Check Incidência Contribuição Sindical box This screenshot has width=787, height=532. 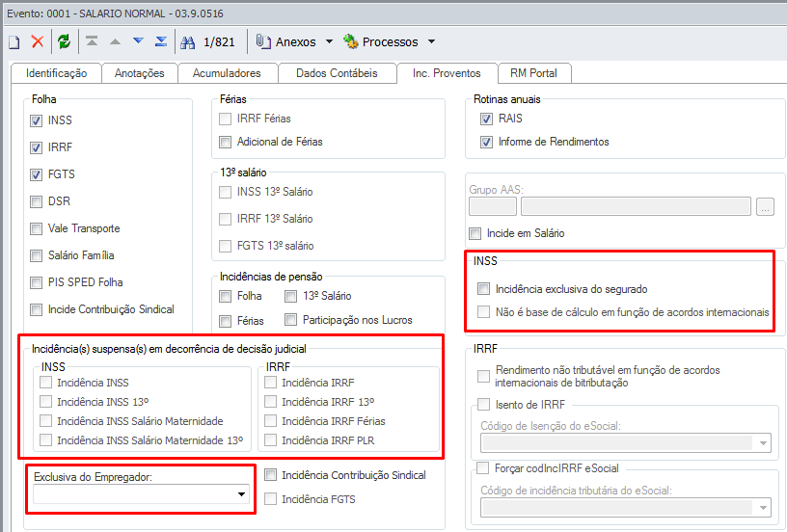click(x=270, y=475)
